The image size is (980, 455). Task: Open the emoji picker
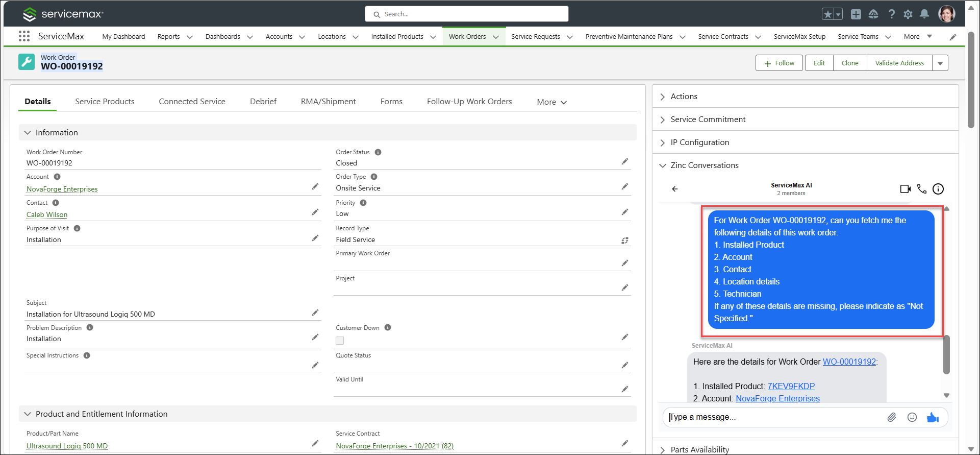912,417
